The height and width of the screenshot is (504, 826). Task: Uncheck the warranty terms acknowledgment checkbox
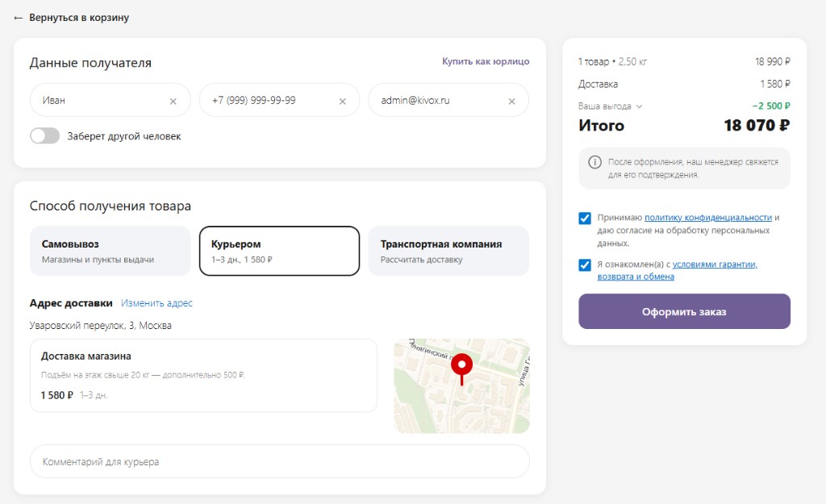click(x=585, y=265)
